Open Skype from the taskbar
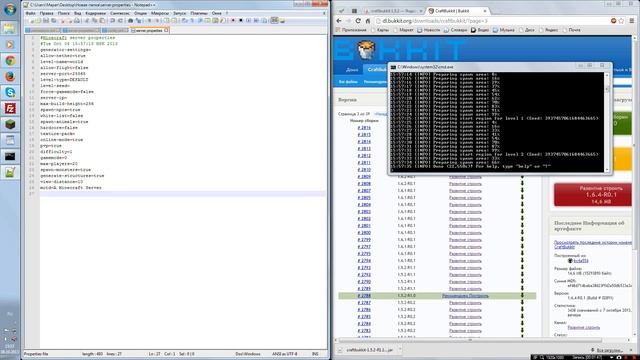Image resolution: width=640 pixels, height=360 pixels. click(x=10, y=92)
